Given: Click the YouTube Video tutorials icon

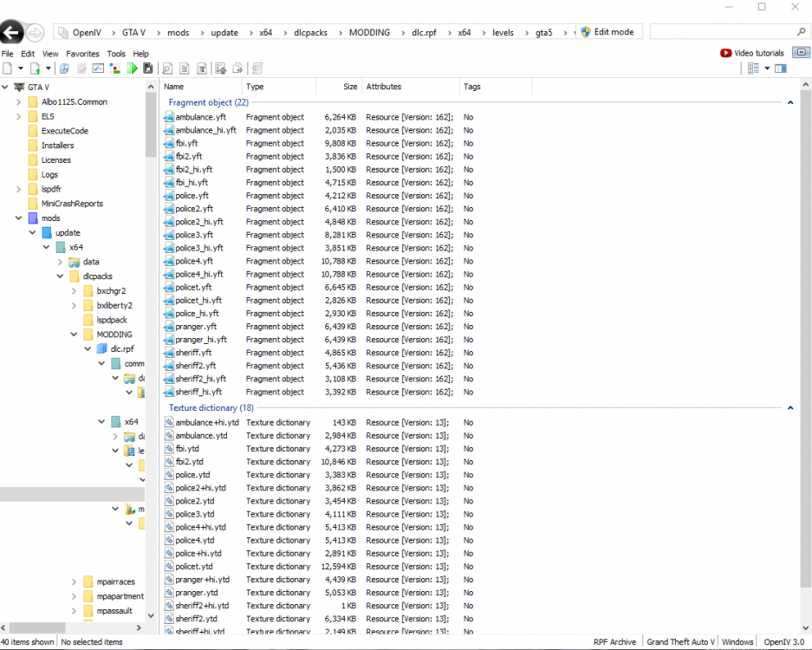Looking at the screenshot, I should [x=725, y=54].
